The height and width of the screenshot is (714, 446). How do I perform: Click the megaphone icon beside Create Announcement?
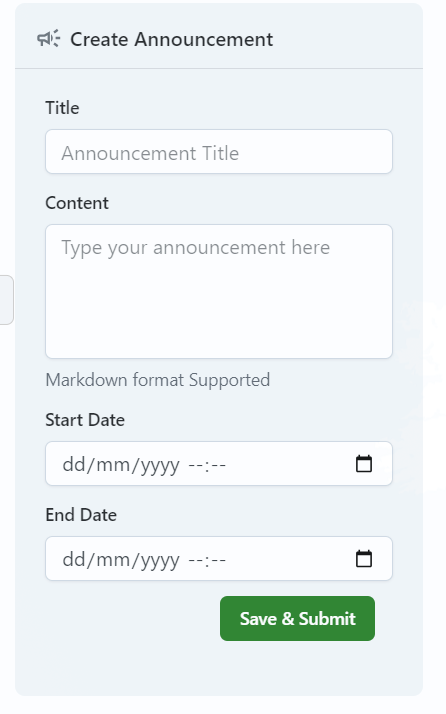48,39
